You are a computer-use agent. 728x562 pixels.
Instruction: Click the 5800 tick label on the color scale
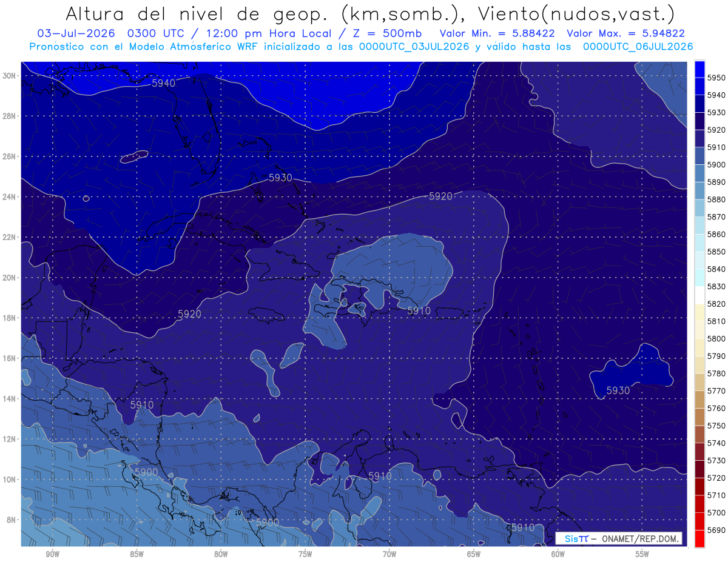716,339
